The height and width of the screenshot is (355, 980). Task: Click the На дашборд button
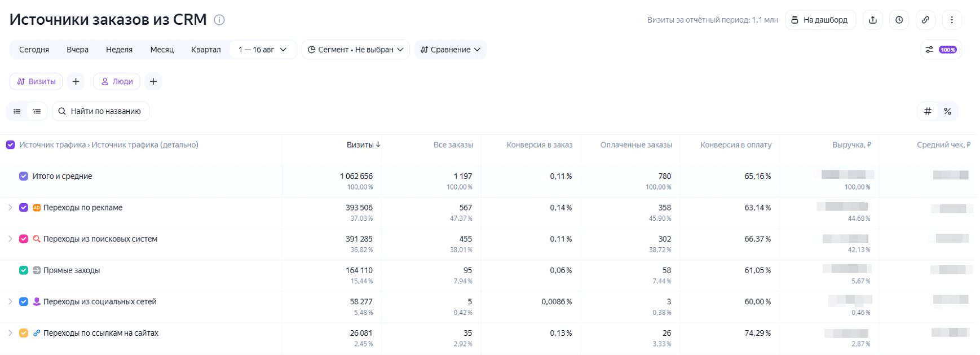[x=820, y=20]
